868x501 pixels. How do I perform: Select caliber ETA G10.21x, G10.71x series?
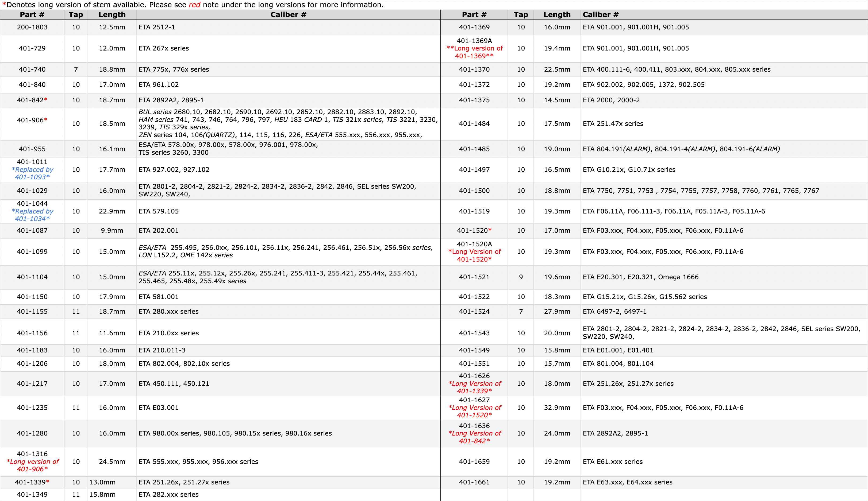(x=629, y=170)
